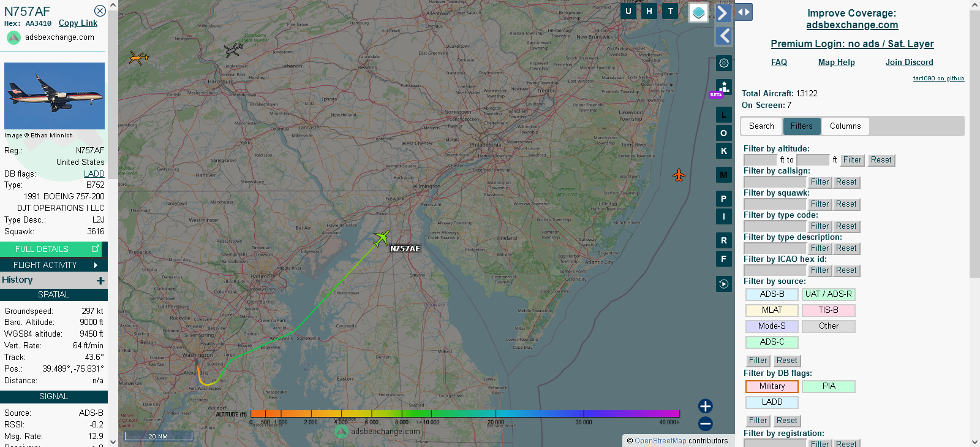Close the N757AF aircraft info panel
The height and width of the screenshot is (447, 980).
coord(100,11)
